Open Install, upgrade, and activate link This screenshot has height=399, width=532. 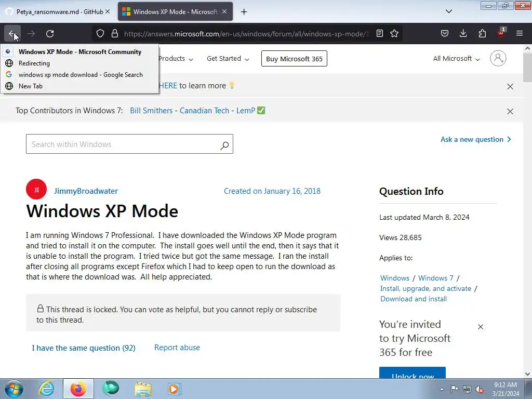425,288
